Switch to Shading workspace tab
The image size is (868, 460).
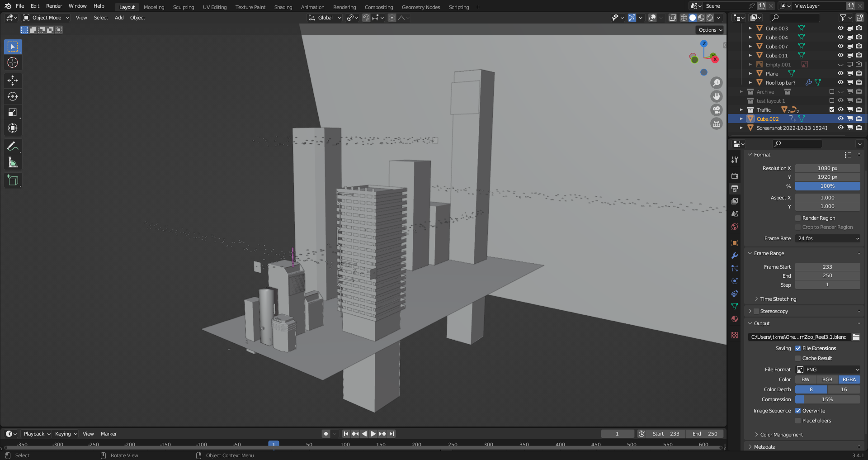click(283, 7)
